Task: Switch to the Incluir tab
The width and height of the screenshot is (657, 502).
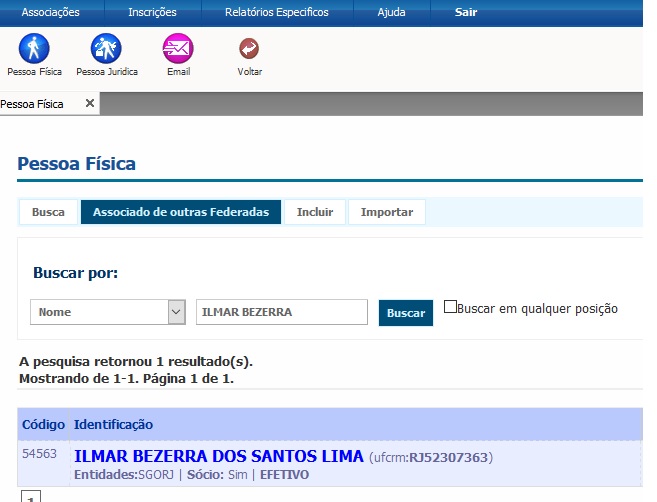Action: [315, 212]
